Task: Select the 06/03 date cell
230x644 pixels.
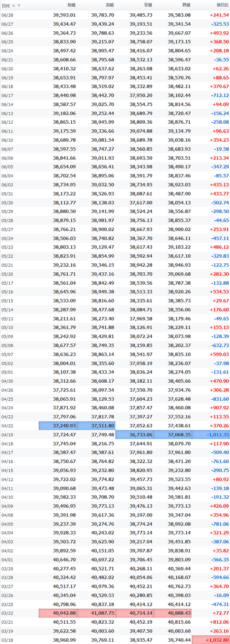Action: click(x=8, y=184)
